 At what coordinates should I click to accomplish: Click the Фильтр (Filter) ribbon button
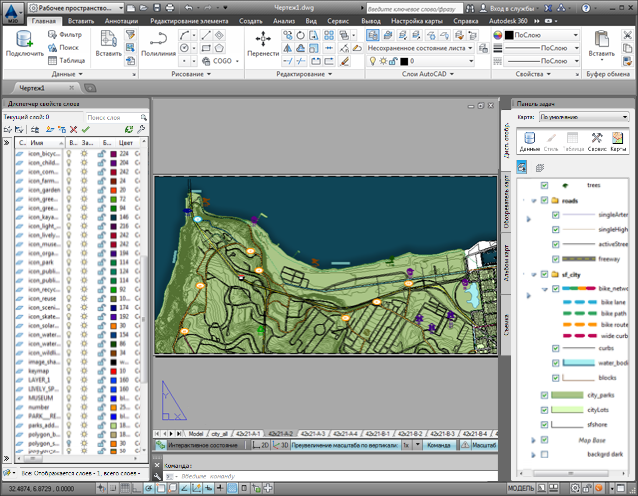[x=64, y=34]
